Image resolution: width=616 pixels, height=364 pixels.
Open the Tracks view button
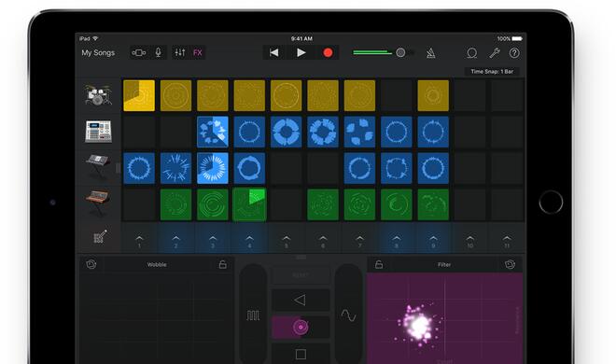pyautogui.click(x=139, y=52)
